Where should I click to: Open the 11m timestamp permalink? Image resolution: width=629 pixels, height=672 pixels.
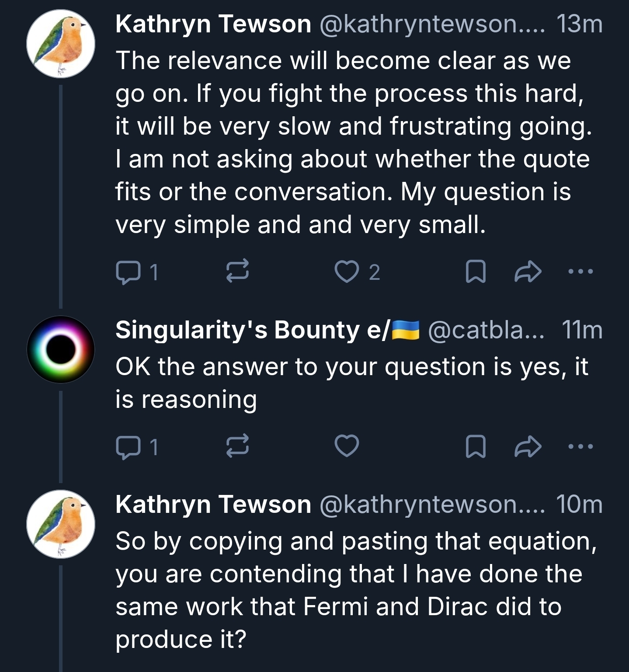tap(582, 330)
